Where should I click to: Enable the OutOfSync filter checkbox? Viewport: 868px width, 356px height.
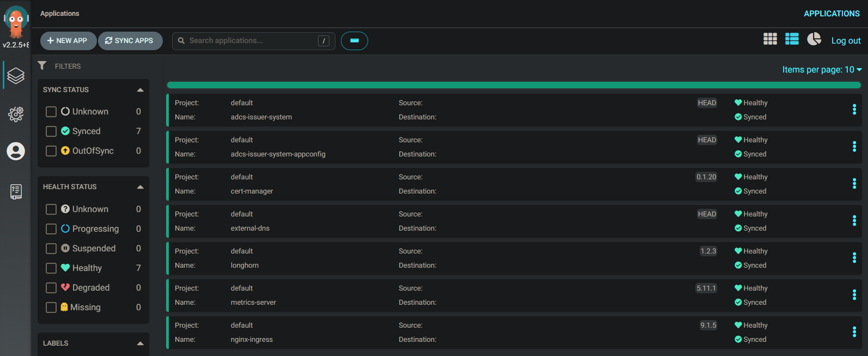coord(51,151)
